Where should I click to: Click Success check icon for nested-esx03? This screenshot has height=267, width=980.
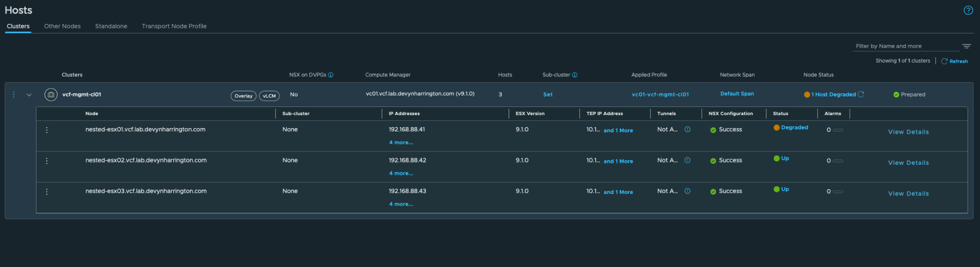pyautogui.click(x=713, y=192)
